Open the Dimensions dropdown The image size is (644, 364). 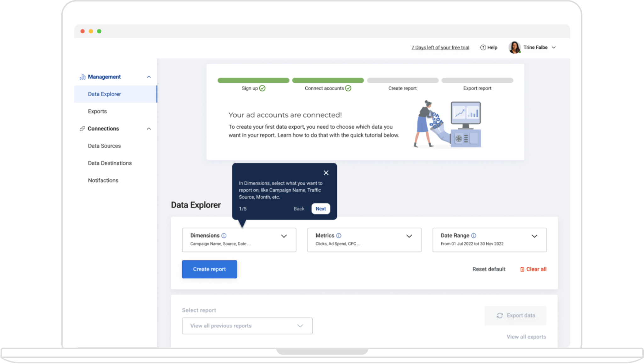(284, 236)
